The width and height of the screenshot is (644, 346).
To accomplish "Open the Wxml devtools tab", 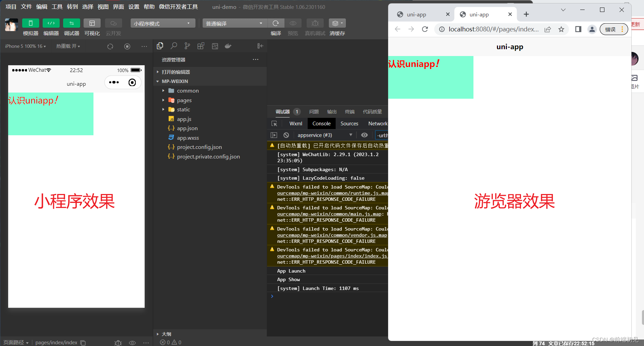I will pyautogui.click(x=296, y=124).
